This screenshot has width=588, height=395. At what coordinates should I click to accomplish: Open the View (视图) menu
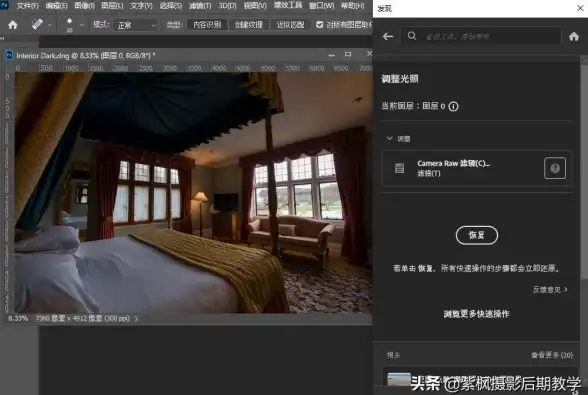255,6
